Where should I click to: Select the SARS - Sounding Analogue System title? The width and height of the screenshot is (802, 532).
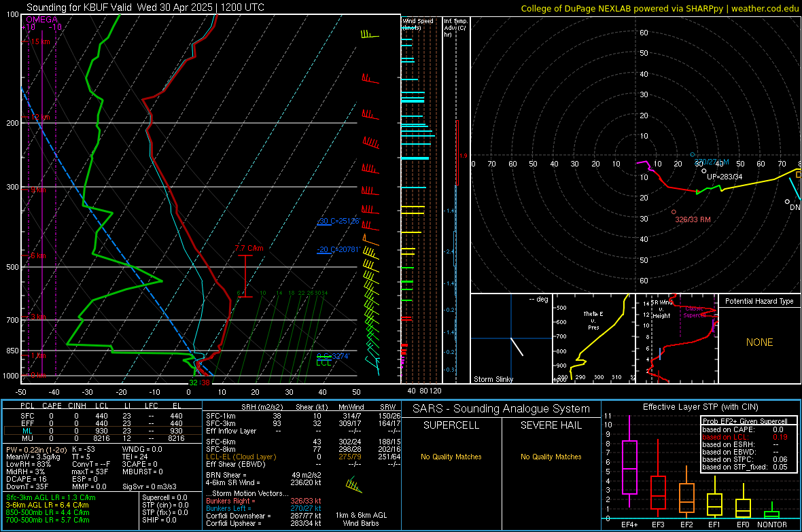coord(502,409)
